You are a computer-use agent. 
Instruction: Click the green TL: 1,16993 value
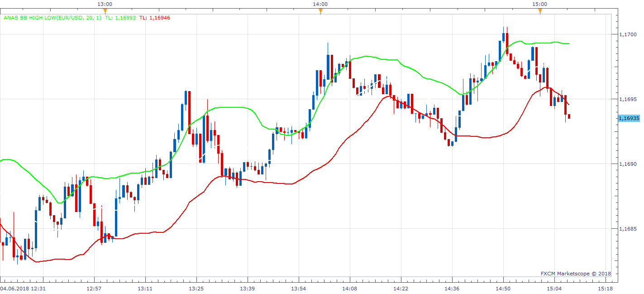pyautogui.click(x=120, y=18)
